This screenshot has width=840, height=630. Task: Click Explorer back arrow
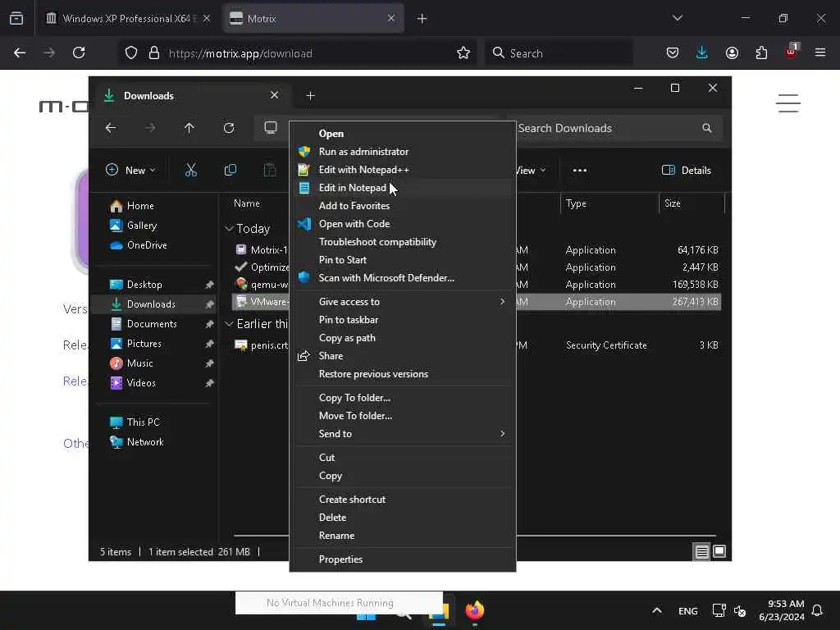111,128
